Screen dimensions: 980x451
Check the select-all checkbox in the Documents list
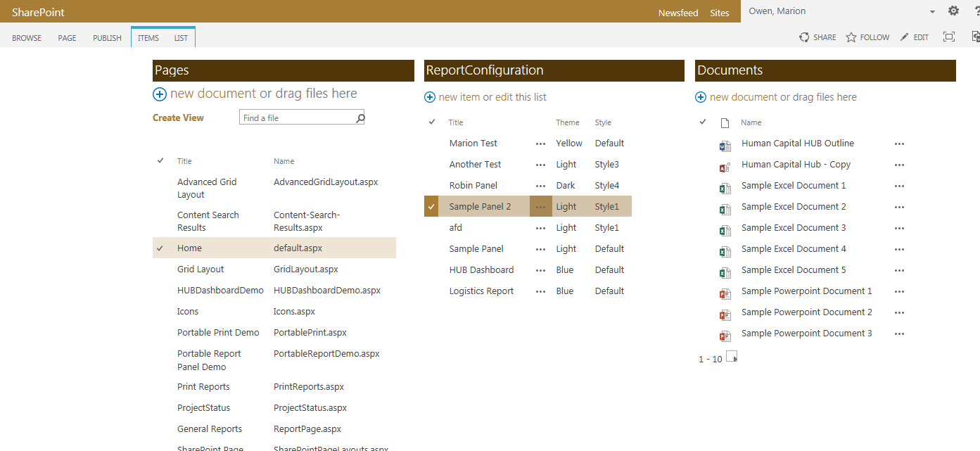(x=702, y=121)
